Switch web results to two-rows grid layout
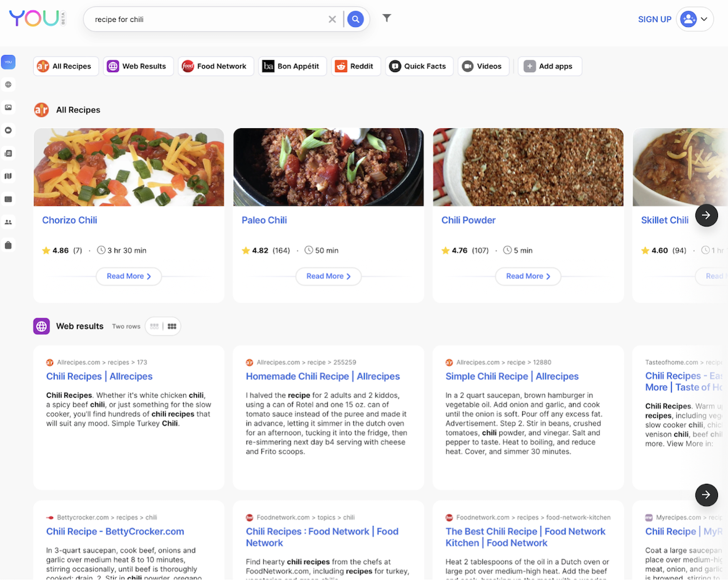Viewport: 728px width, 581px height. [172, 326]
